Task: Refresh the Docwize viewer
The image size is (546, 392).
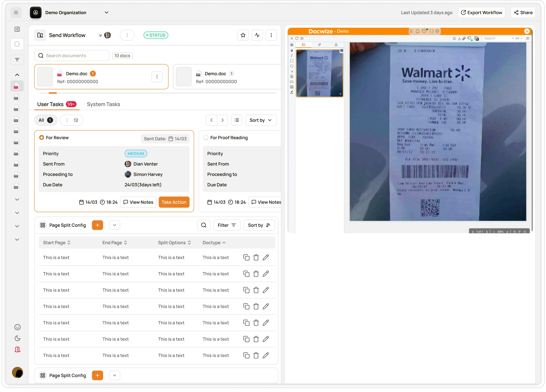Action: [x=297, y=39]
